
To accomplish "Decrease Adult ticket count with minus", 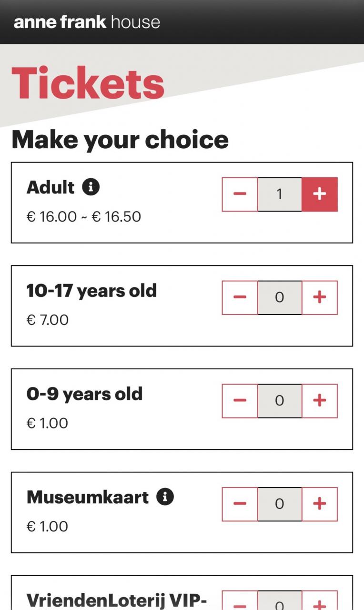I will point(240,194).
